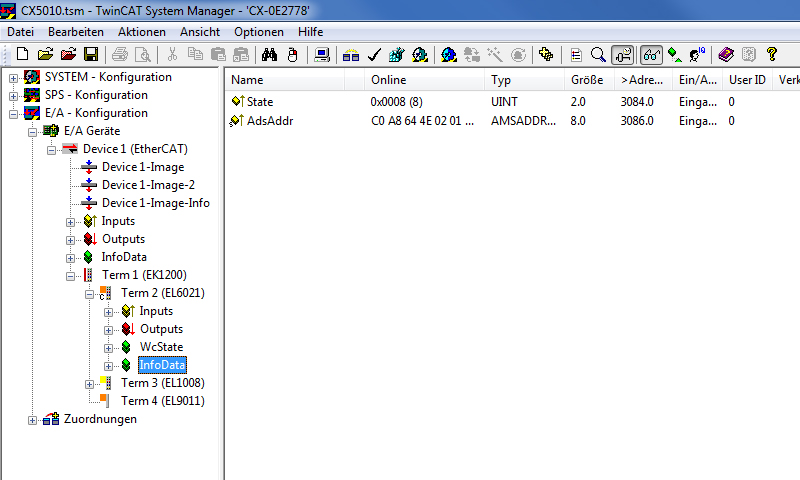
Task: Select Device 1-Image-Info tree item
Action: point(156,203)
